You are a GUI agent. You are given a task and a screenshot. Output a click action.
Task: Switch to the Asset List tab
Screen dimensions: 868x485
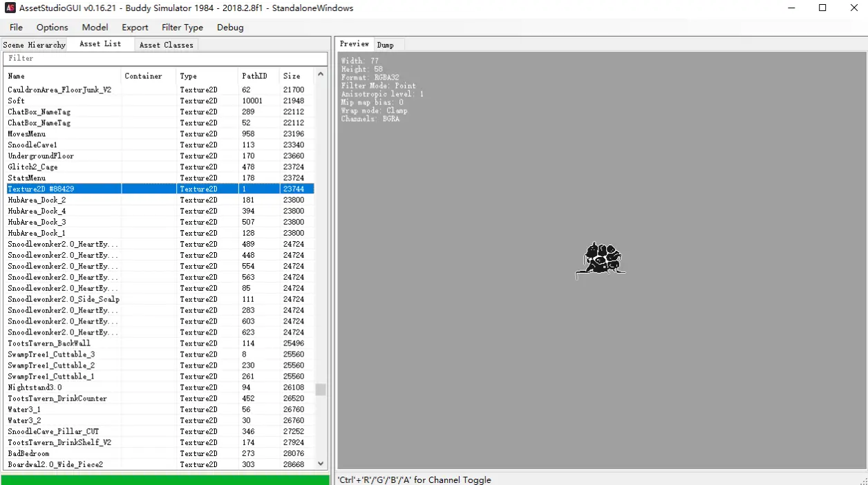click(x=100, y=44)
